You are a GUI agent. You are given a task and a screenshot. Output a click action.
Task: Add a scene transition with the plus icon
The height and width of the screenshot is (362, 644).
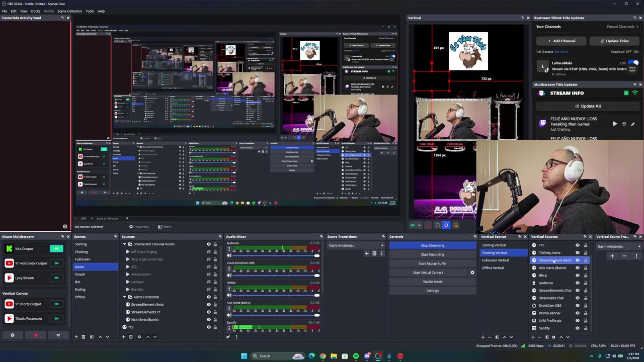tap(367, 253)
